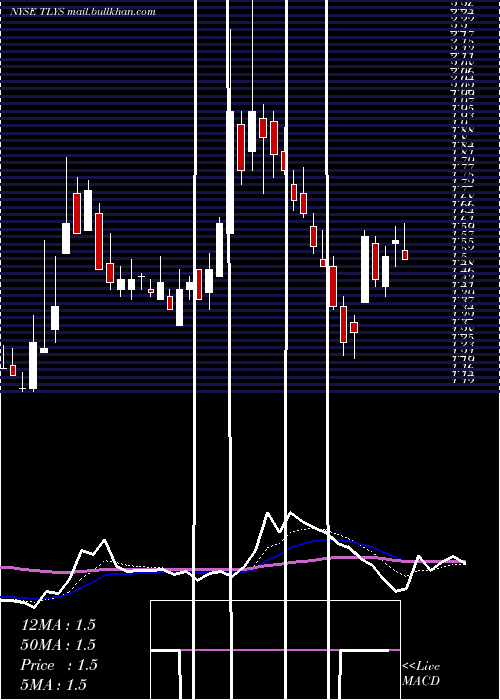Click pink line inside bottom MACD box
500x700 pixels.
pos(290,650)
